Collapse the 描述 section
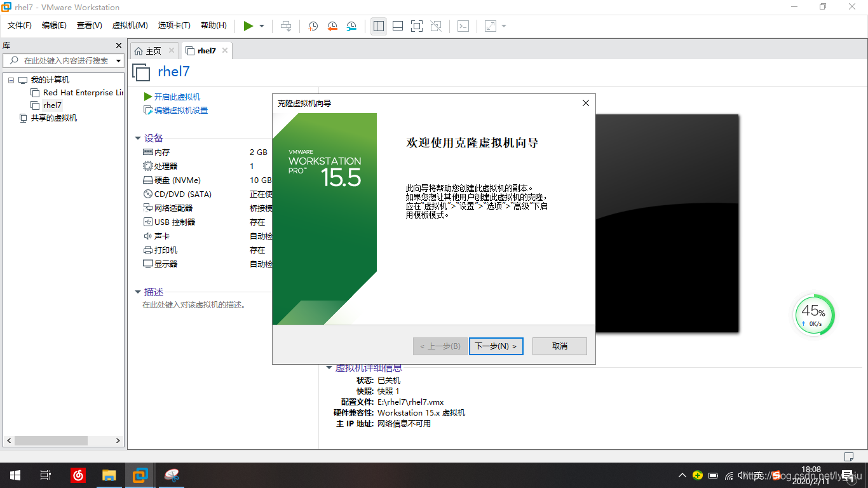868x488 pixels. (138, 292)
